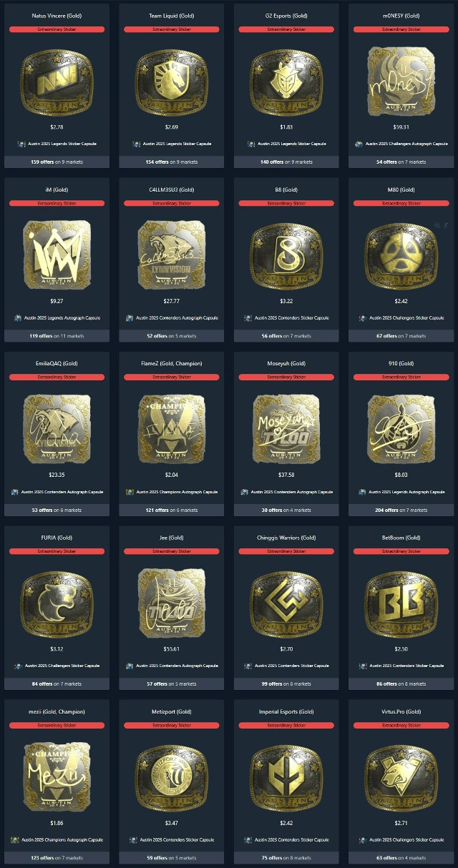Viewport: 458px width, 868px height.
Task: Click capsule icon under the FURIA (Gold) sticker
Action: tap(19, 666)
